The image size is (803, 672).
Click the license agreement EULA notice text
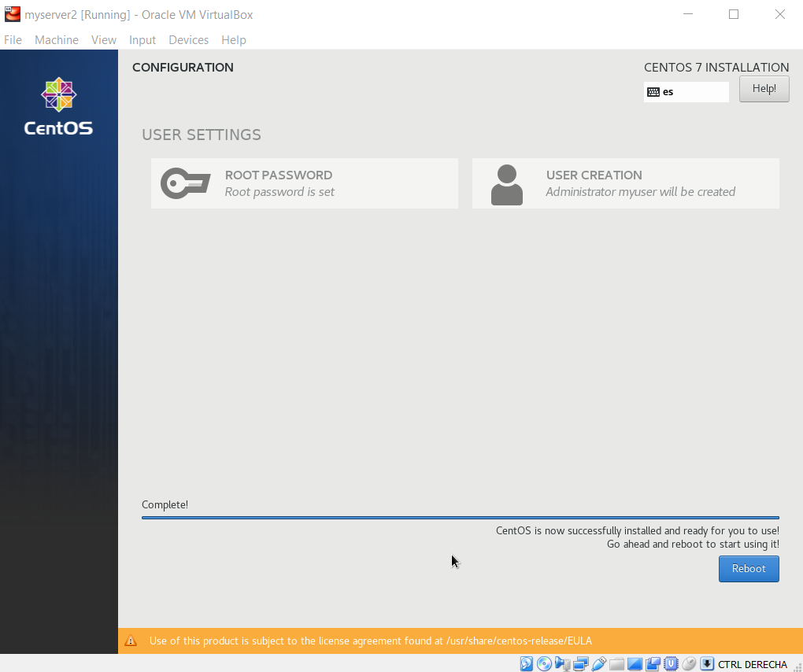371,641
